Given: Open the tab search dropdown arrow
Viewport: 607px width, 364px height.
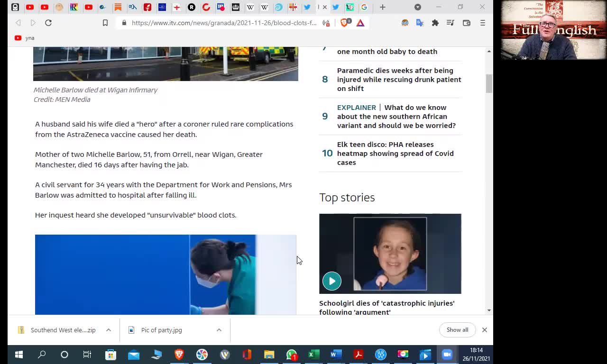Looking at the screenshot, I should coord(418,7).
